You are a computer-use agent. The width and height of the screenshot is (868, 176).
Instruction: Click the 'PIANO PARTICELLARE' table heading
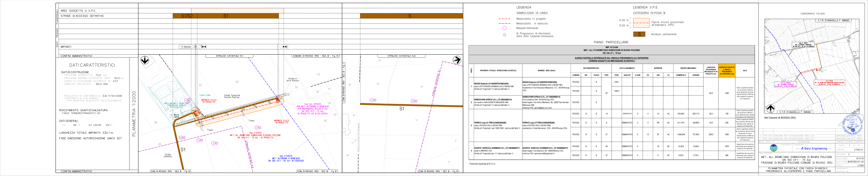611,42
